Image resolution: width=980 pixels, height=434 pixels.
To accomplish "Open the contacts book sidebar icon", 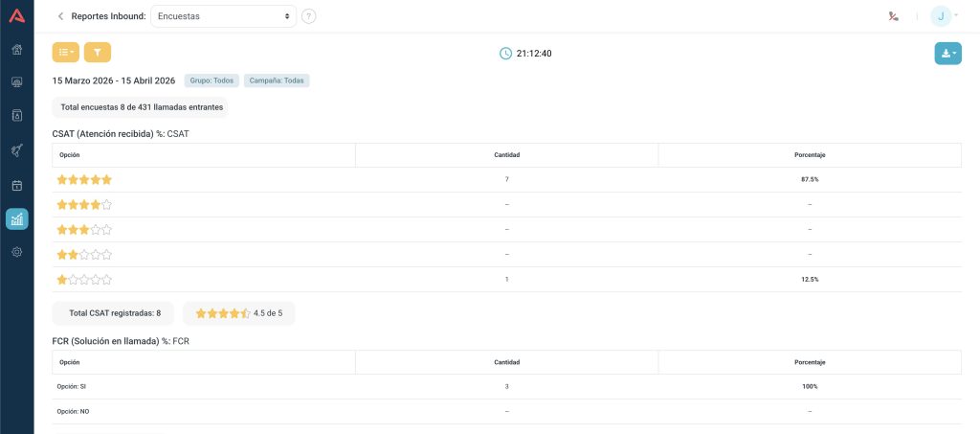I will coord(16,116).
